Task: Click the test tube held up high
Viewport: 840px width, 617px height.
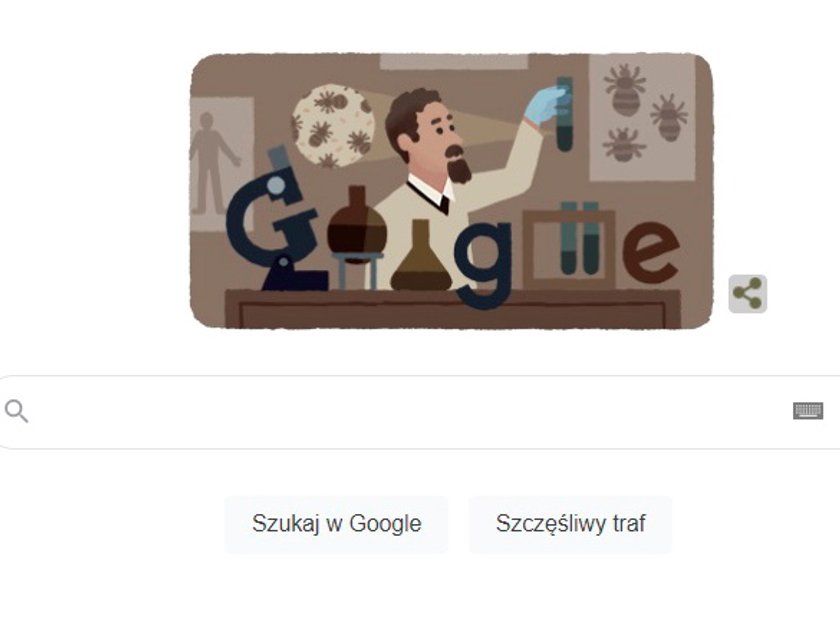Action: (564, 114)
